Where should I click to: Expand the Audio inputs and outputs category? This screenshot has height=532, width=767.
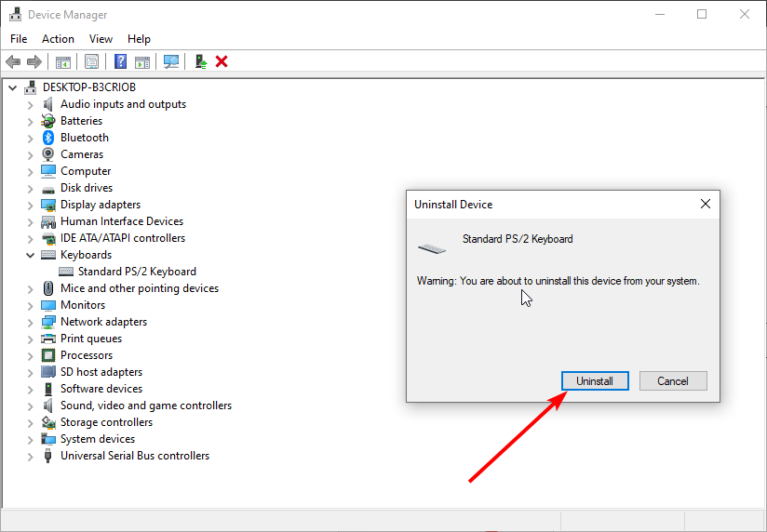[x=30, y=105]
